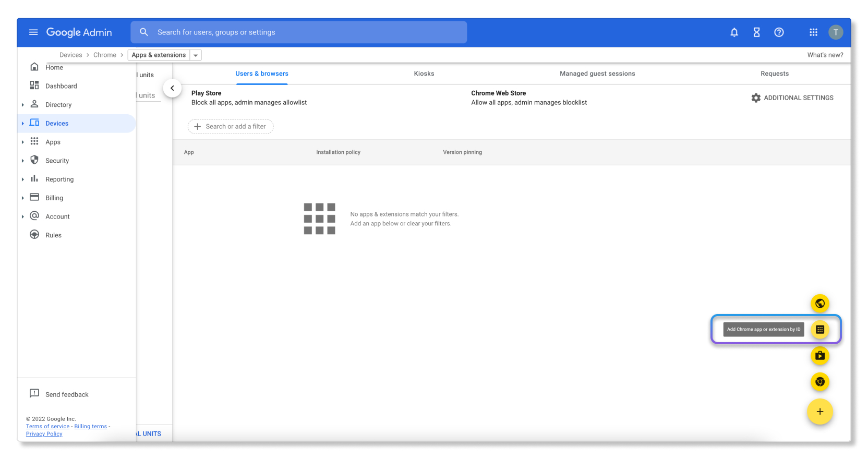Viewport: 868px width, 459px height.
Task: Expand the Security section arrow
Action: [x=23, y=161]
